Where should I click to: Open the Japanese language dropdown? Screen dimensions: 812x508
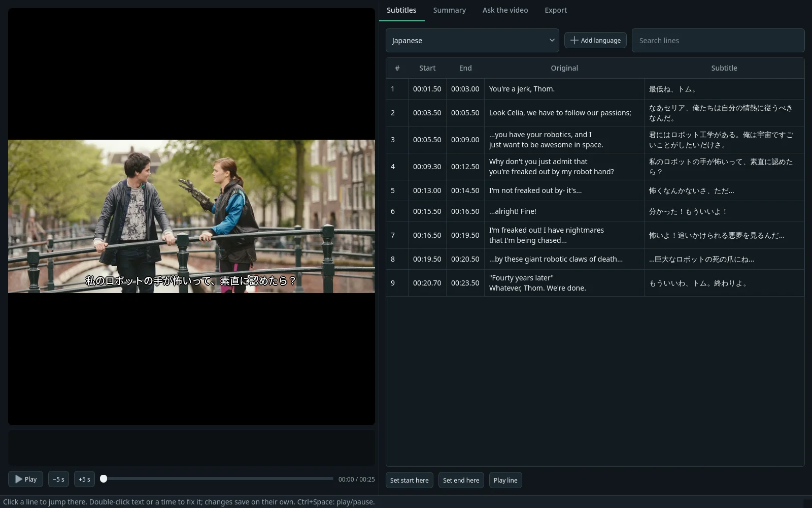coord(472,40)
